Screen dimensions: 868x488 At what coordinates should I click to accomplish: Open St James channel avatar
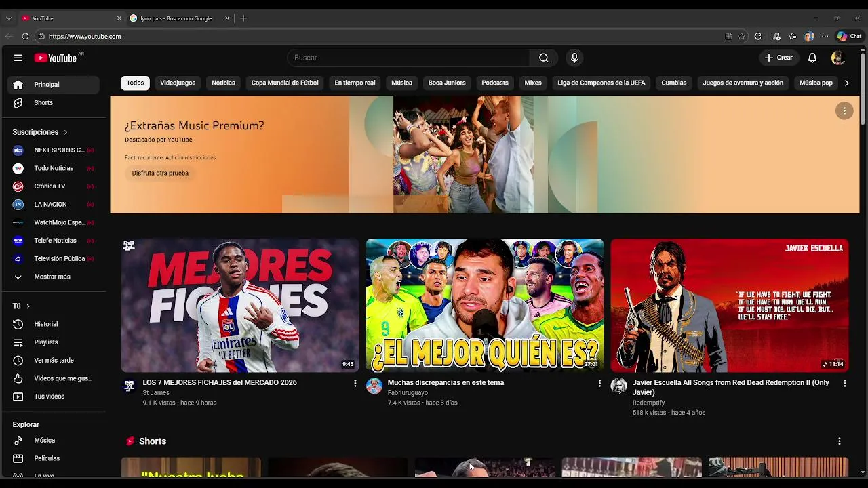tap(129, 386)
